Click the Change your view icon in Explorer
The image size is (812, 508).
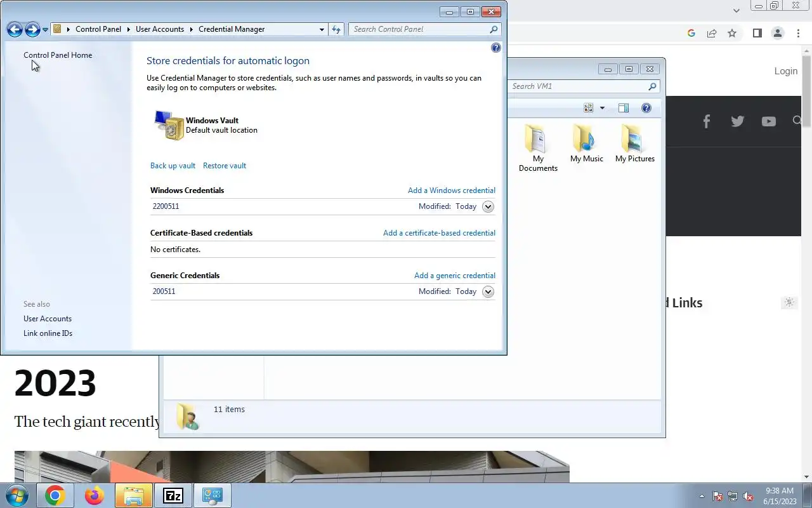[x=589, y=108]
